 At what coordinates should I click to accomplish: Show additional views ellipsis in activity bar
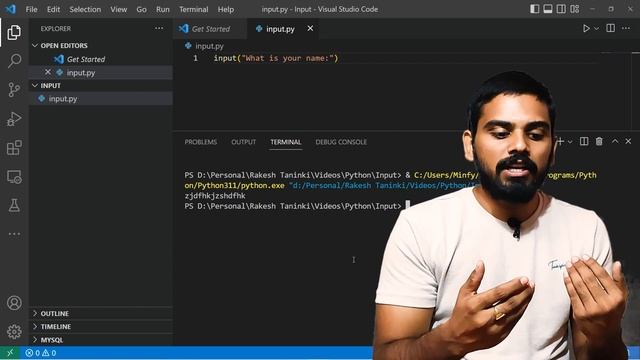click(14, 234)
